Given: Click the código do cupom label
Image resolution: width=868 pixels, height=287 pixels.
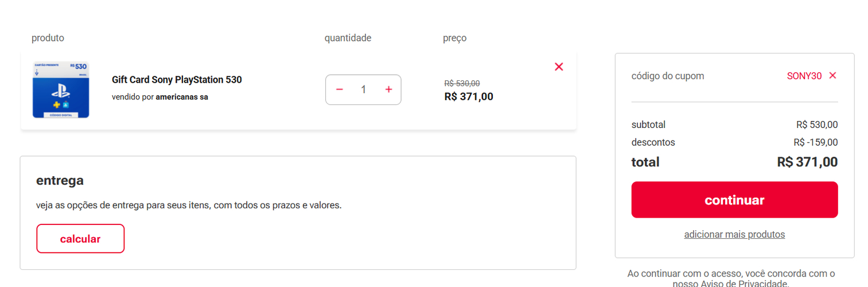Looking at the screenshot, I should (x=667, y=76).
